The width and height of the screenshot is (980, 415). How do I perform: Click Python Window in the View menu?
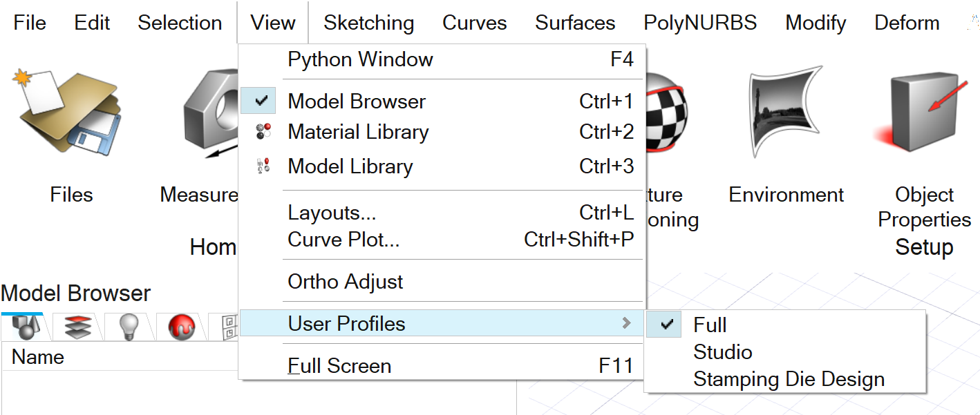point(360,59)
